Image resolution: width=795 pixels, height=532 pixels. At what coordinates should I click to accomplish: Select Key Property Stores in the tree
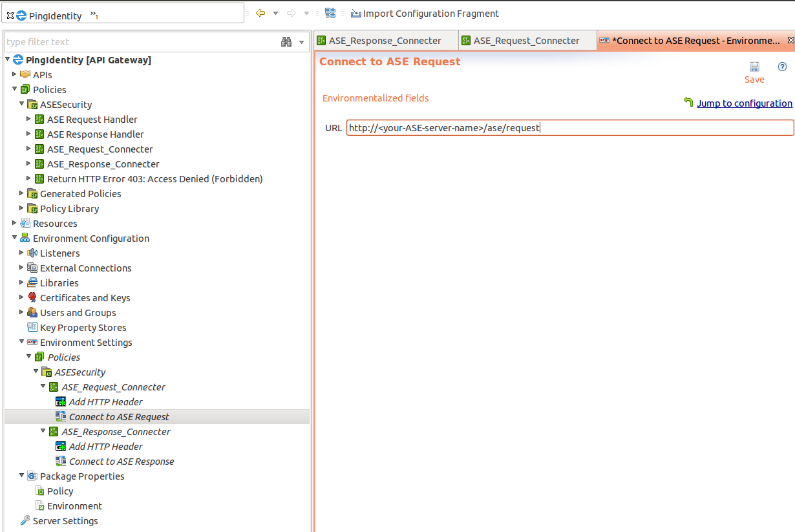pyautogui.click(x=83, y=328)
